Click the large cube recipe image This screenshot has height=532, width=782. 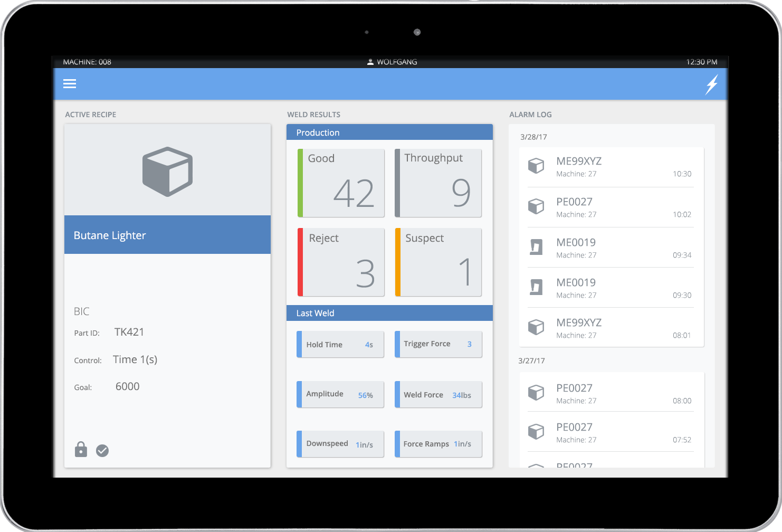coord(167,172)
